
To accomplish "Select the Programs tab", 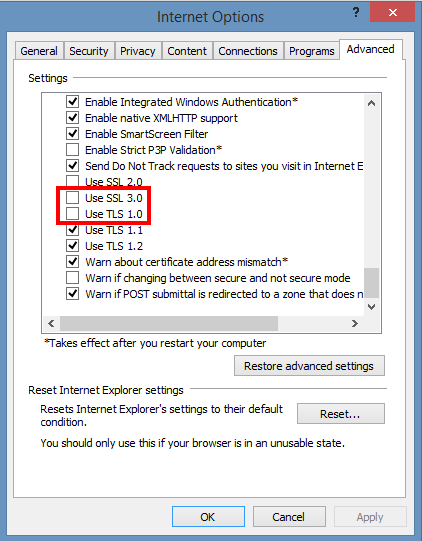I will click(x=312, y=51).
